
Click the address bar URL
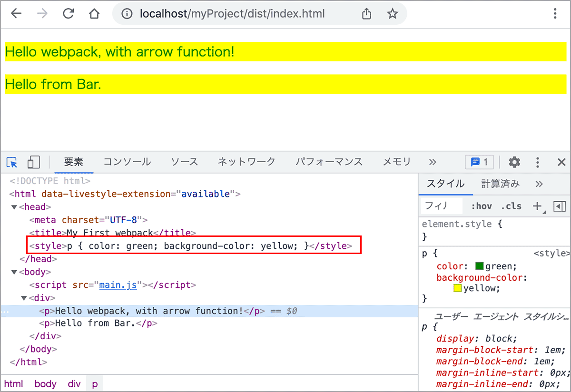coord(232,14)
